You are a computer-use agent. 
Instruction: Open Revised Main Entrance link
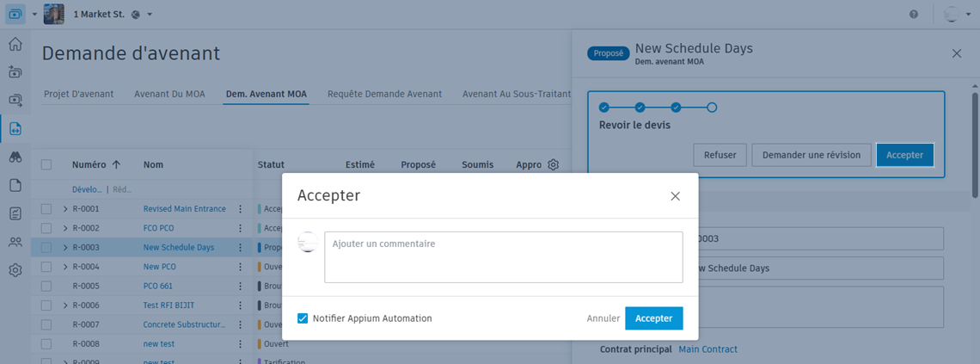coord(184,209)
